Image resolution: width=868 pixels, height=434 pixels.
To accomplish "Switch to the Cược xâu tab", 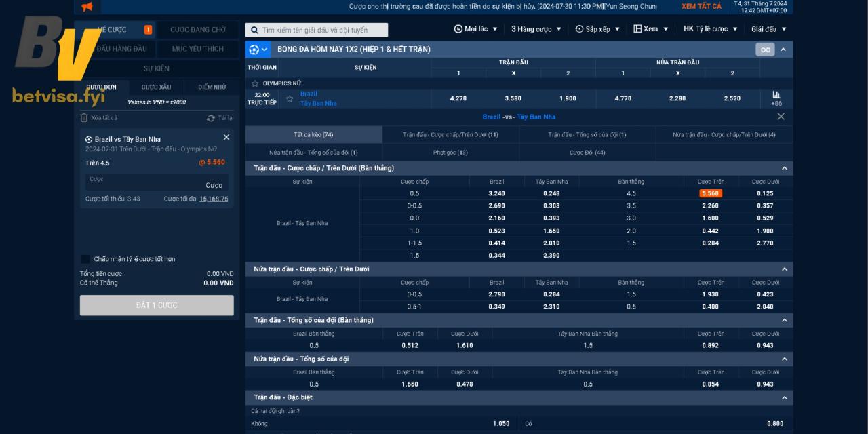I will [x=156, y=87].
